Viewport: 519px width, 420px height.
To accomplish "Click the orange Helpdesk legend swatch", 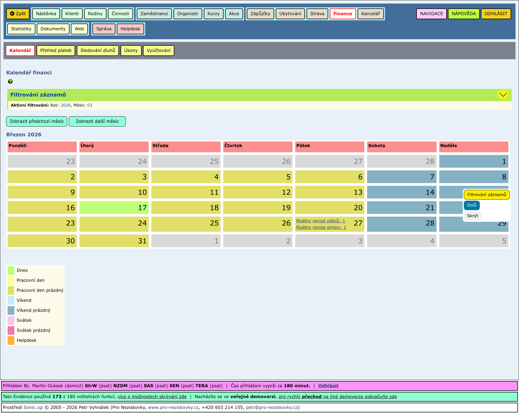I will (x=11, y=340).
